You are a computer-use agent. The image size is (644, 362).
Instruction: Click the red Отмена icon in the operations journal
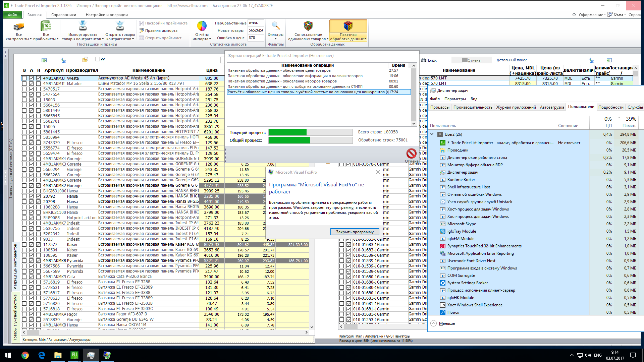(411, 154)
